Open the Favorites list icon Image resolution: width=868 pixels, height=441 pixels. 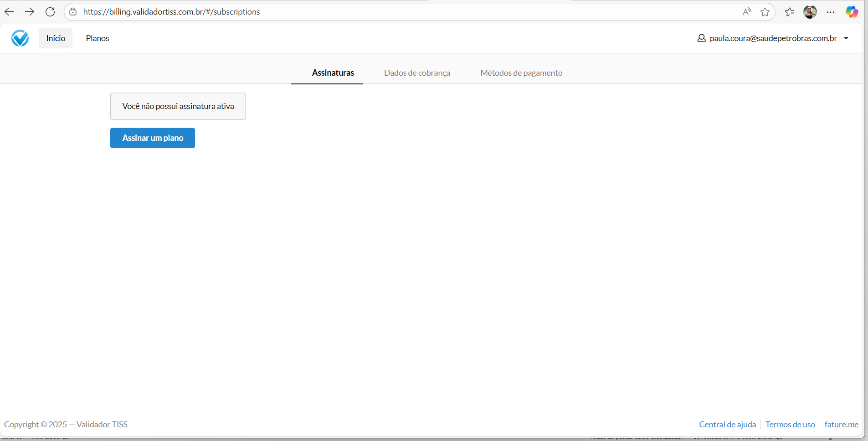tap(790, 12)
